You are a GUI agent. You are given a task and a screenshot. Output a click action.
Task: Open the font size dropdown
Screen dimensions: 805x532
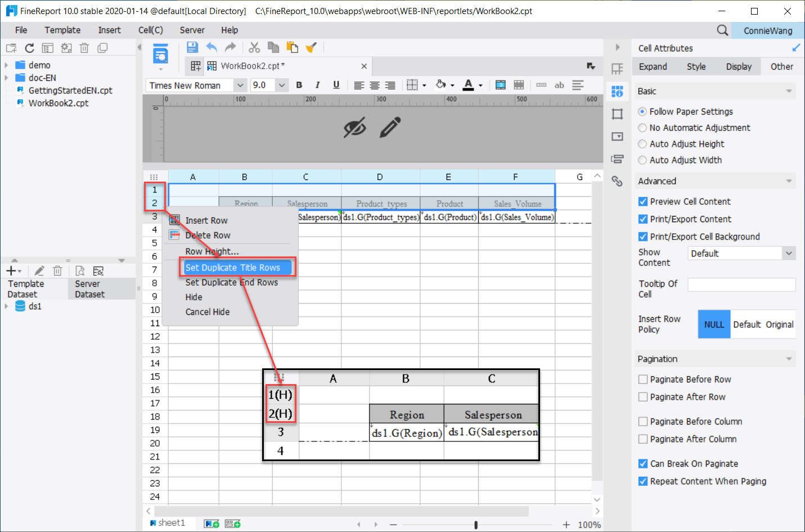282,85
